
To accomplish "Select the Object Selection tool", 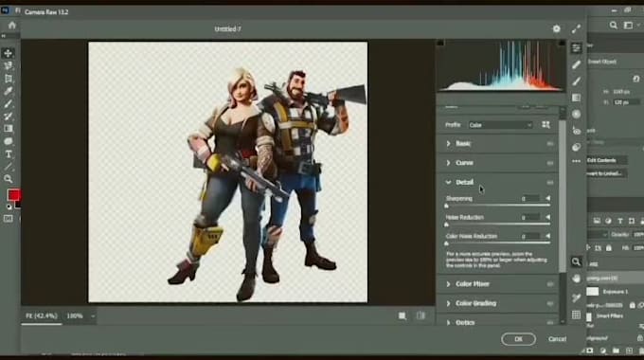I will pos(8,65).
